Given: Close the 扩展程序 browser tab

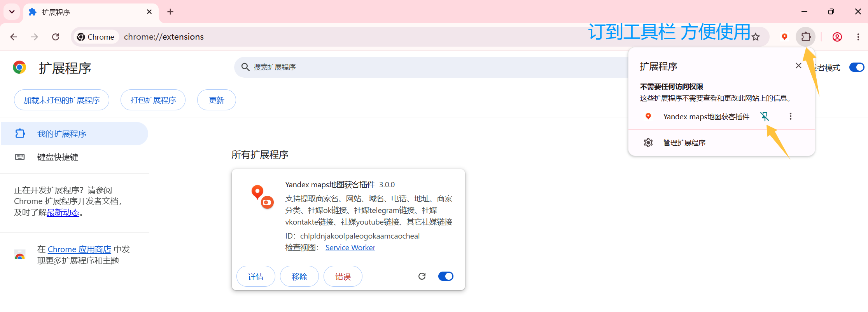Looking at the screenshot, I should pos(149,12).
